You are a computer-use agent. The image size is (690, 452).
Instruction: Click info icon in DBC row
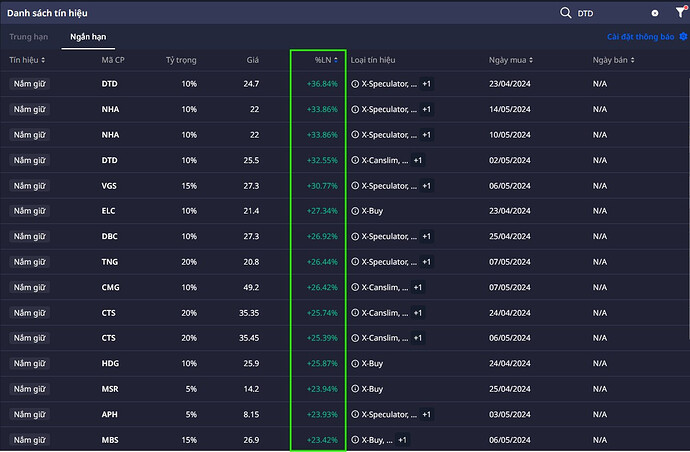pyautogui.click(x=355, y=236)
